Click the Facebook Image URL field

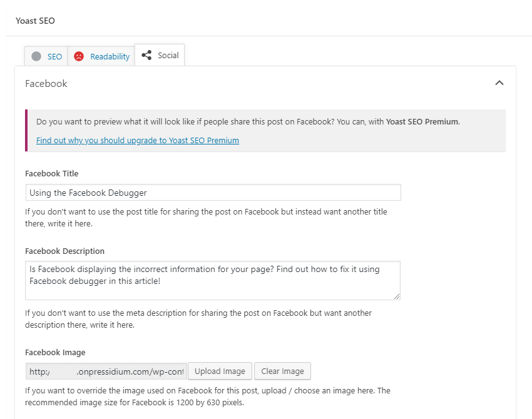pos(106,371)
